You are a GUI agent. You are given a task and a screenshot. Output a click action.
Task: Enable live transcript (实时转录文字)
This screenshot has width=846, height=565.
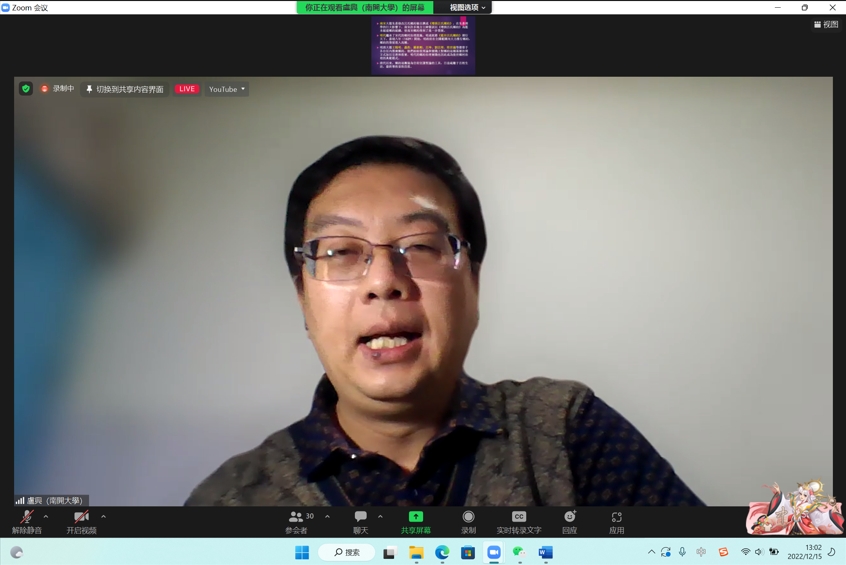[518, 521]
